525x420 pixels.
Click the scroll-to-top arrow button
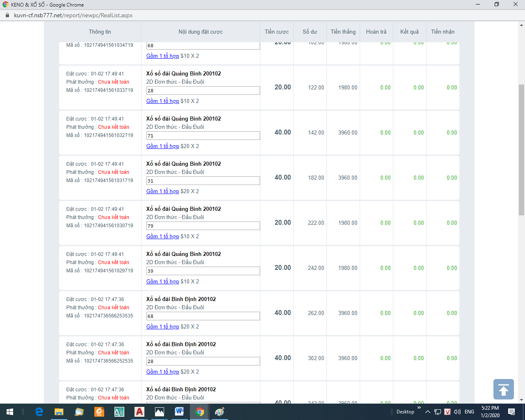pos(503,389)
